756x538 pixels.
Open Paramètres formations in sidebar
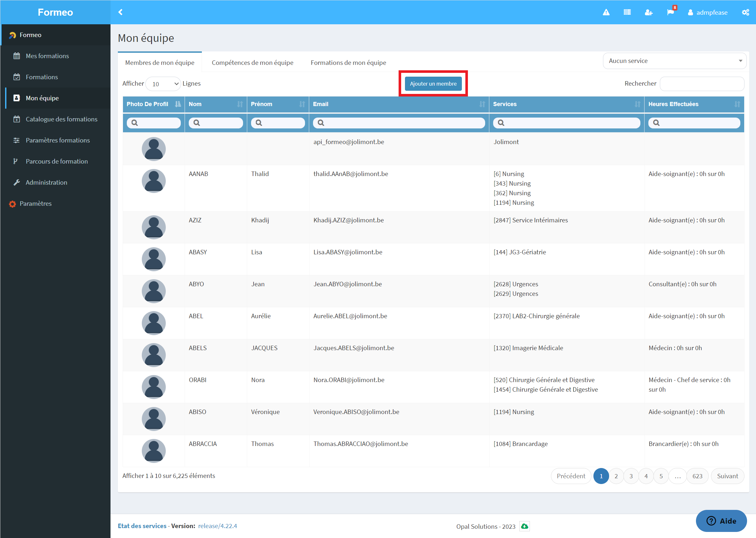[x=55, y=140]
